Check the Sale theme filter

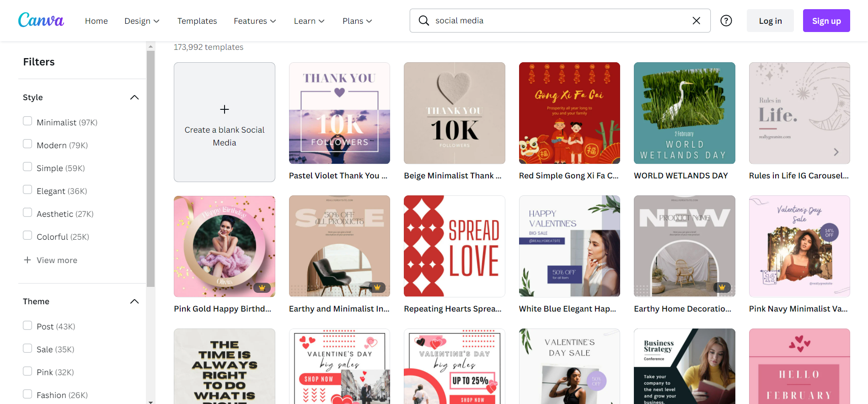(x=27, y=348)
